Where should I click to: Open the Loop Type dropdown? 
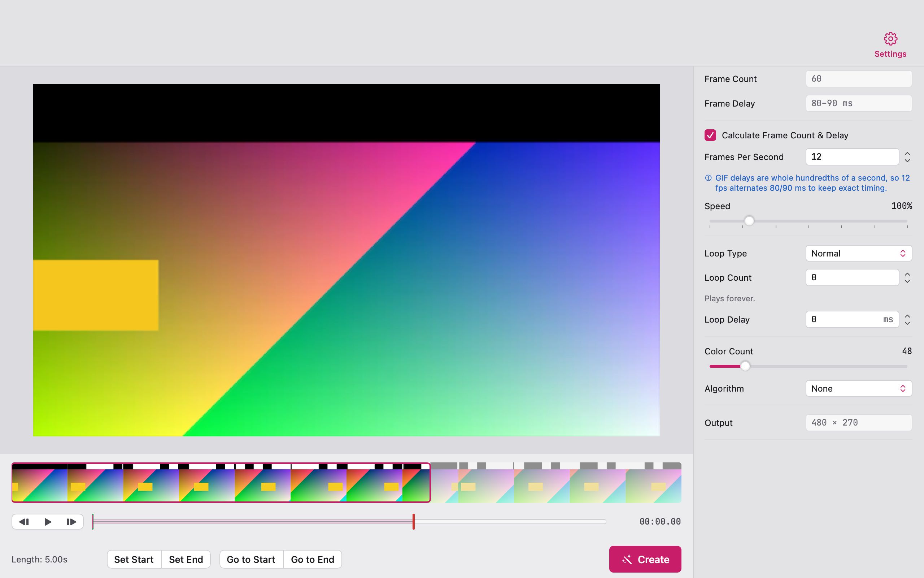coord(859,254)
